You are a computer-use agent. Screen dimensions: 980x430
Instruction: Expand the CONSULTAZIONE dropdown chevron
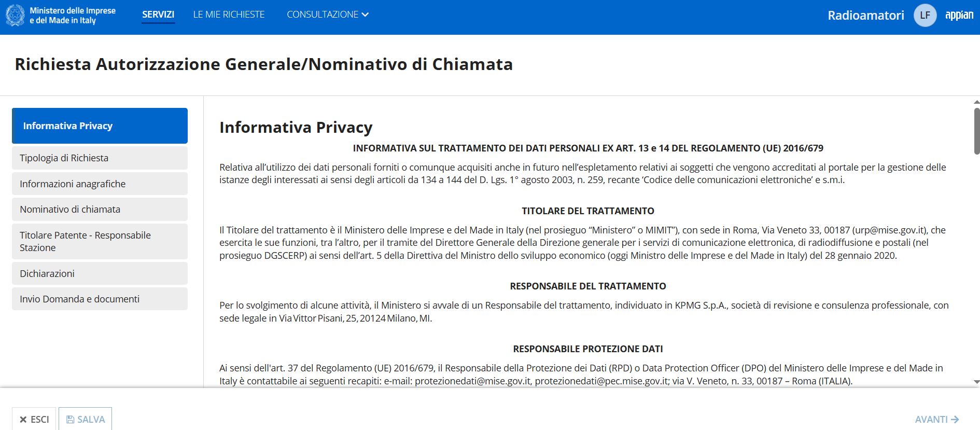(365, 15)
